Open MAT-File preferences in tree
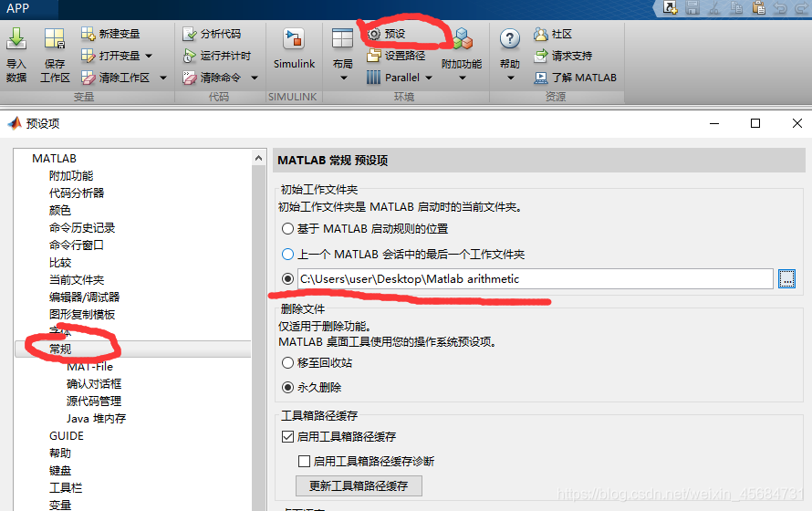812x511 pixels. [x=89, y=367]
